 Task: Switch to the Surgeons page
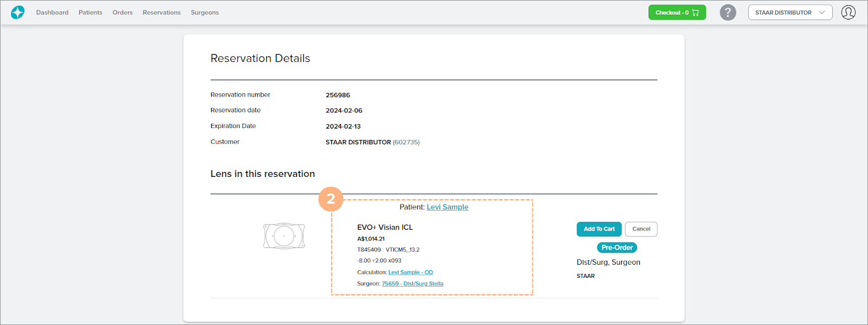pyautogui.click(x=204, y=12)
